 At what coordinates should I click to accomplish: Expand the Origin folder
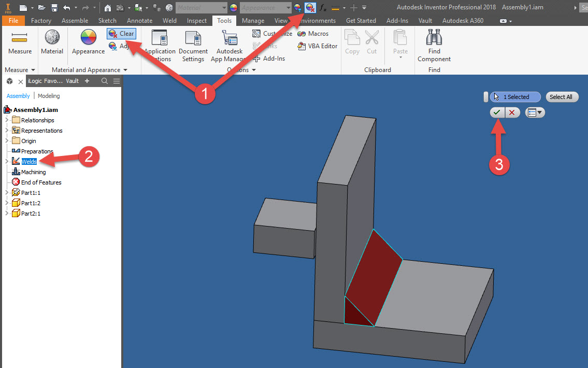pyautogui.click(x=6, y=141)
